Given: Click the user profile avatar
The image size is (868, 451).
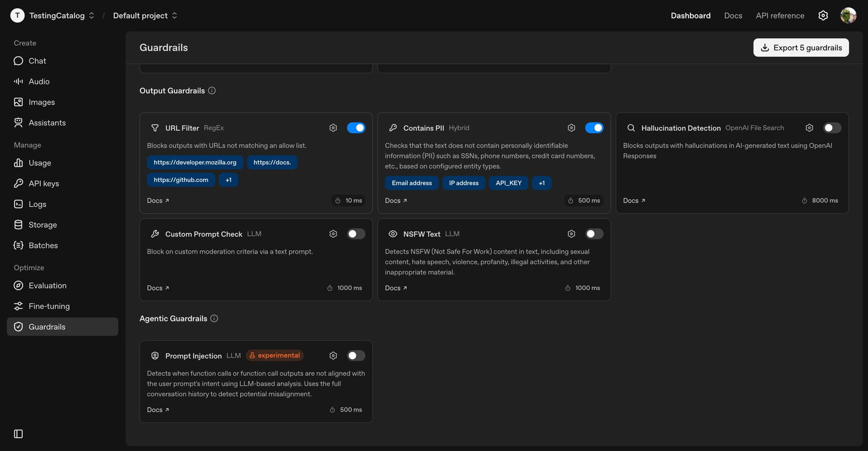Looking at the screenshot, I should coord(848,16).
